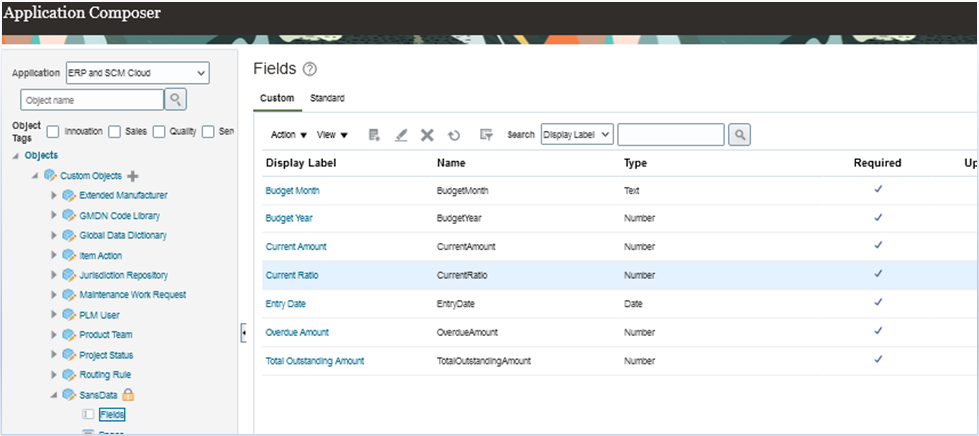
Task: Sort by Name column header
Action: click(x=451, y=163)
